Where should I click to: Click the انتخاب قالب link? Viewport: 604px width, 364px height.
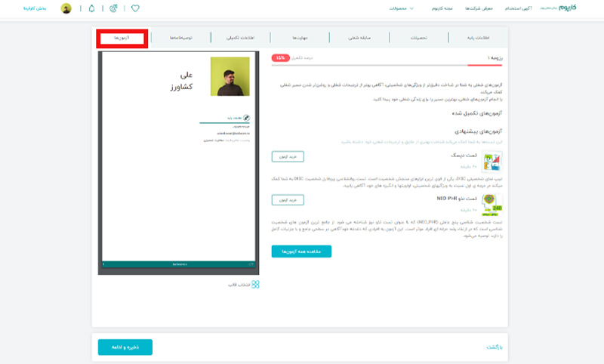pos(239,285)
